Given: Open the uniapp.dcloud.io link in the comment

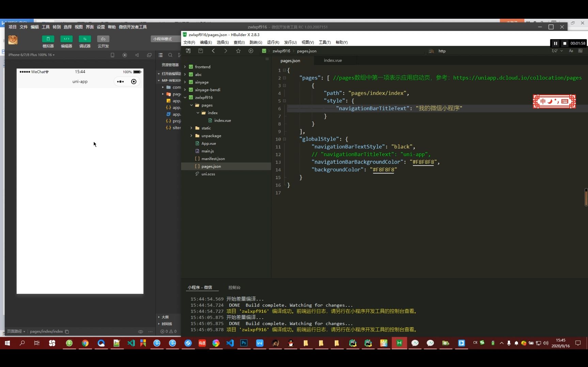Looking at the screenshot, I should [x=517, y=78].
